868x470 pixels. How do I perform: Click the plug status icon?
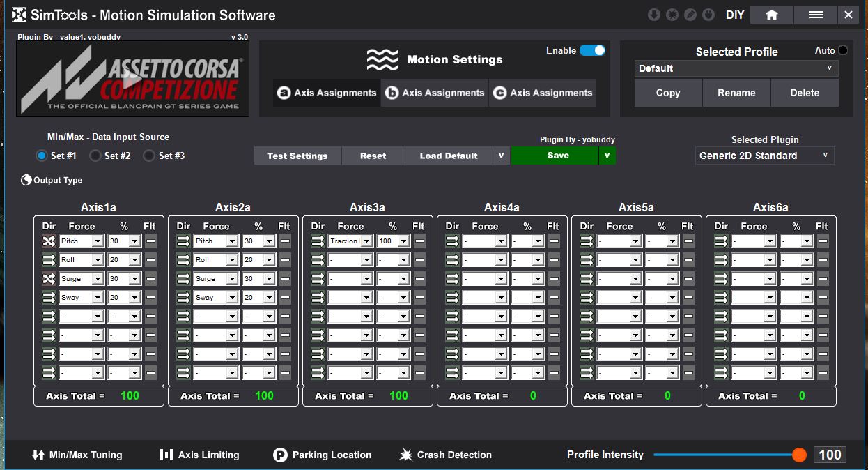[x=708, y=15]
